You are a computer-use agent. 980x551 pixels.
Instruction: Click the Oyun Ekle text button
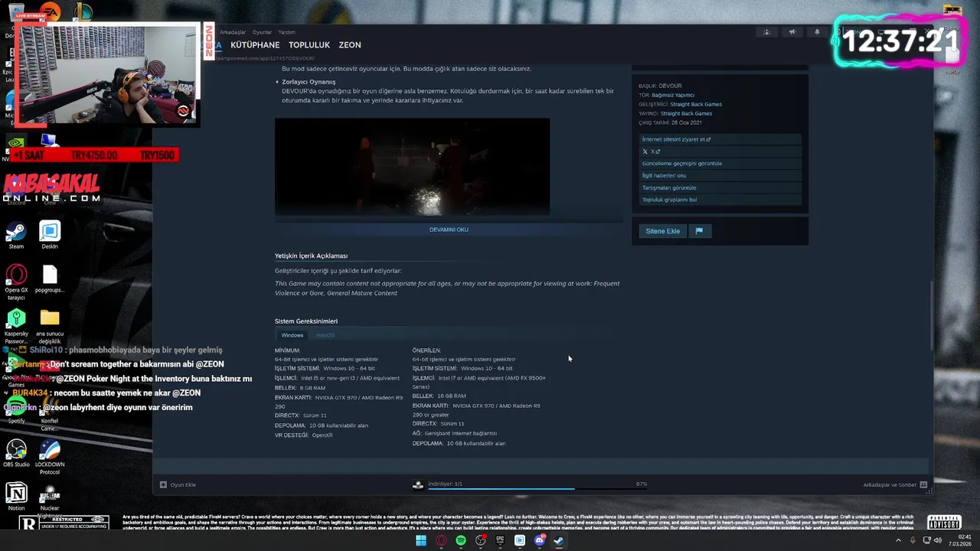click(x=183, y=484)
